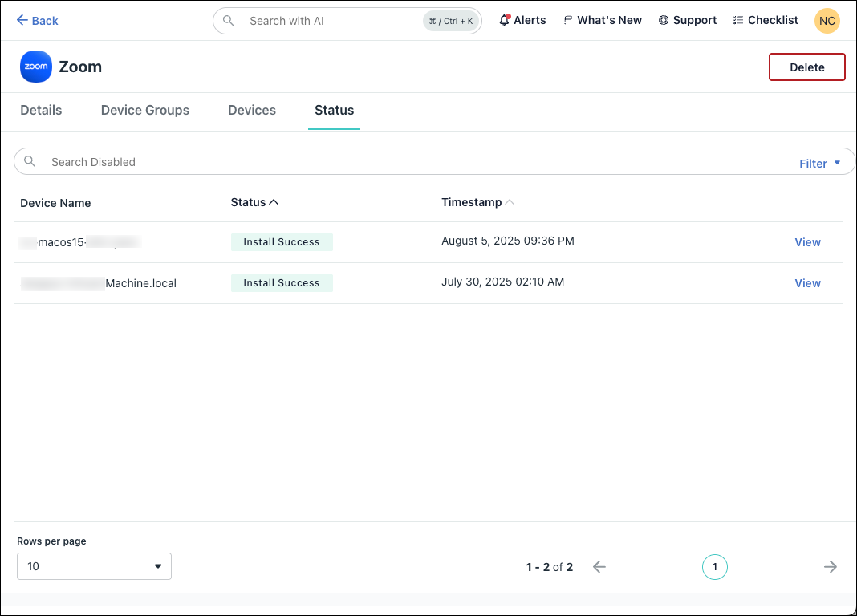Select the Status tab
This screenshot has width=857, height=616.
(334, 111)
